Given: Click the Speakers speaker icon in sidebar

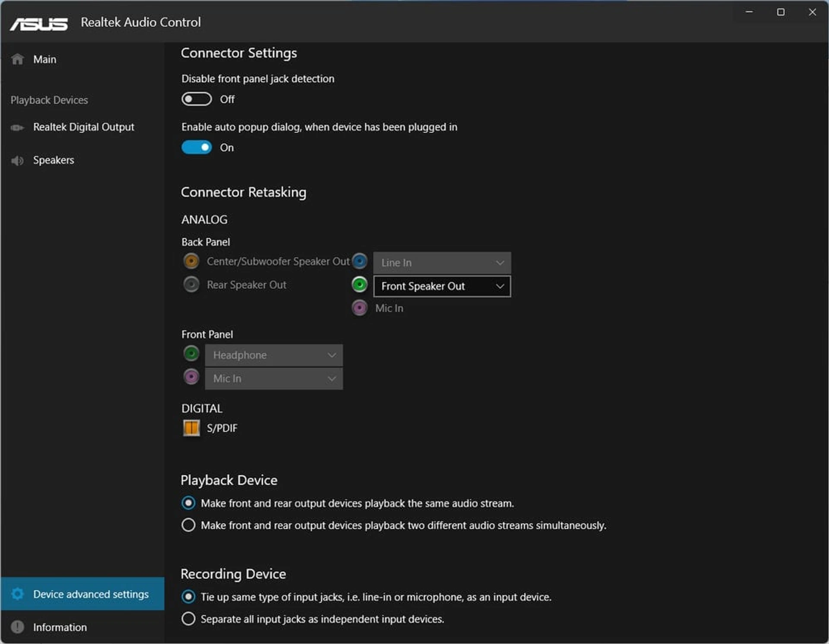Looking at the screenshot, I should (17, 161).
